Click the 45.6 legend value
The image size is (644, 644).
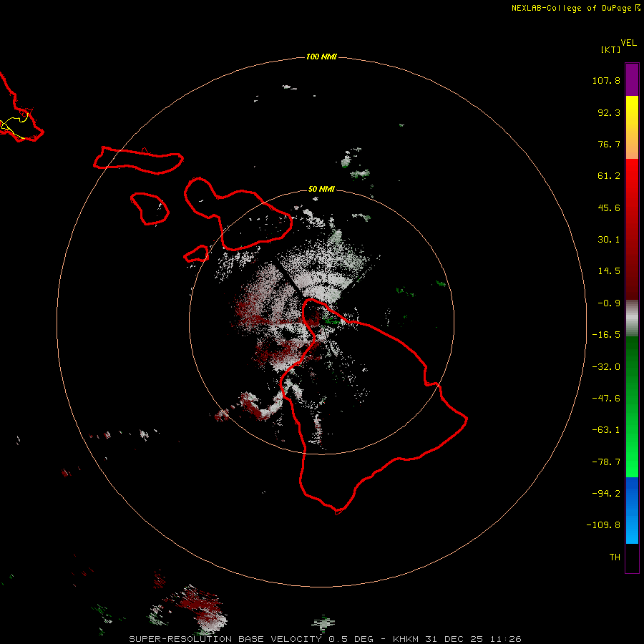point(609,208)
